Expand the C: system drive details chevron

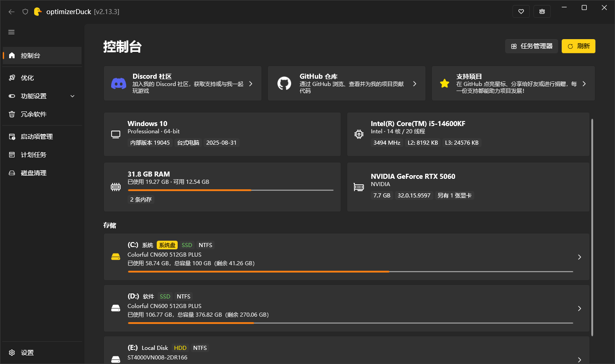[x=579, y=257]
